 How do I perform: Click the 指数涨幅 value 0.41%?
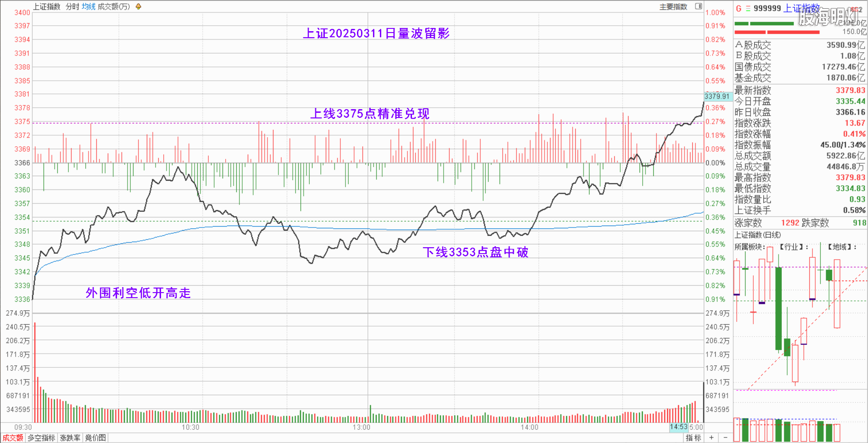pyautogui.click(x=854, y=134)
